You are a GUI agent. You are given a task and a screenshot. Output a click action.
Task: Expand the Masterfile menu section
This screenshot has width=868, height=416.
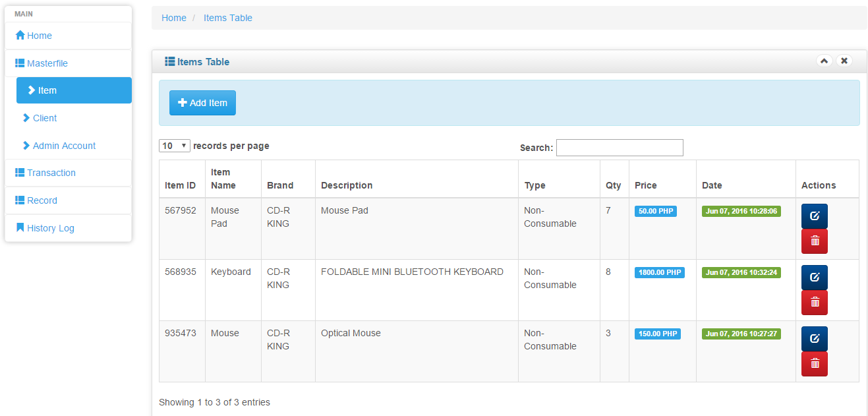tap(47, 63)
